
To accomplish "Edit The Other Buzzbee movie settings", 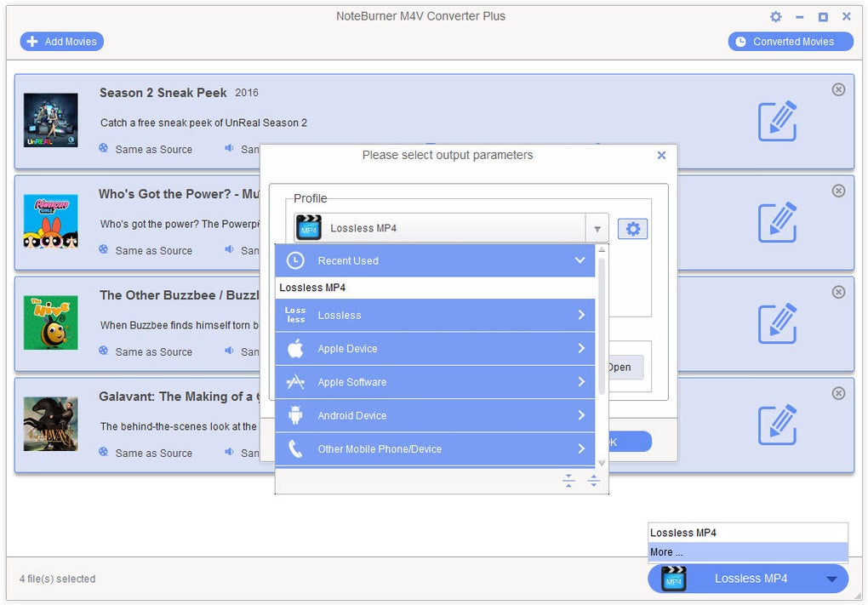I will tap(777, 323).
